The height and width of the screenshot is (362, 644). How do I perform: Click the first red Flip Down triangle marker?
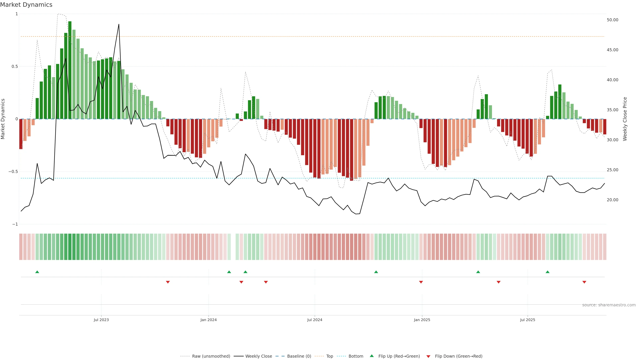coord(168,282)
